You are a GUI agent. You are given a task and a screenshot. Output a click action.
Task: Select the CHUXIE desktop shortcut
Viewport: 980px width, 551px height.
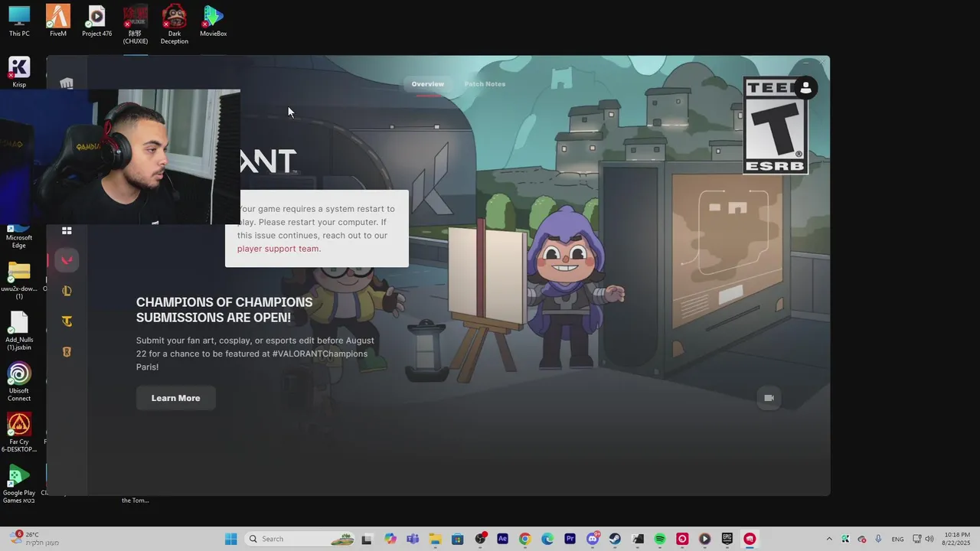click(136, 24)
